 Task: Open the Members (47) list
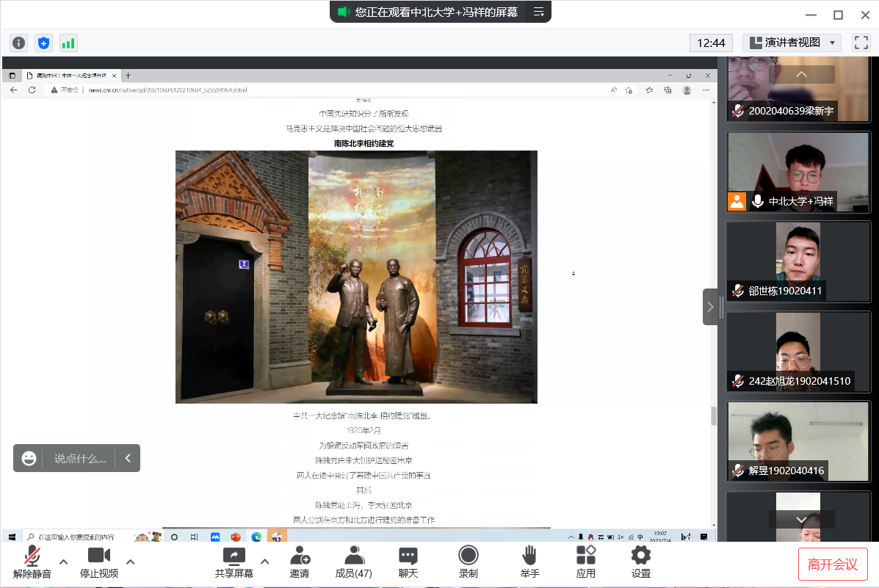coord(354,562)
